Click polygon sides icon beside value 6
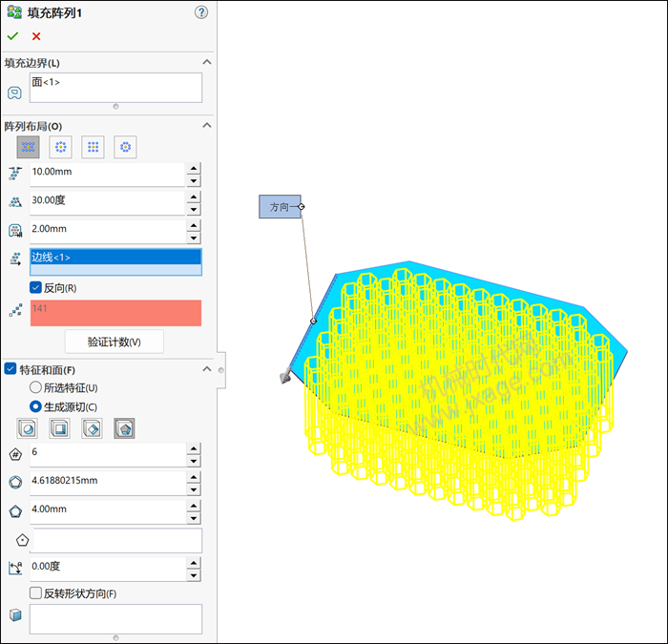This screenshot has height=644, width=668. pos(15,454)
